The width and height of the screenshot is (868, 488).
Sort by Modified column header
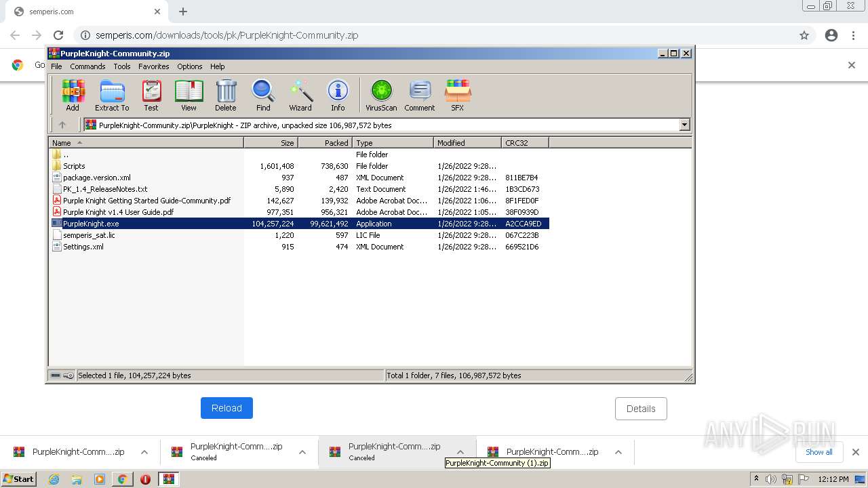coord(468,143)
